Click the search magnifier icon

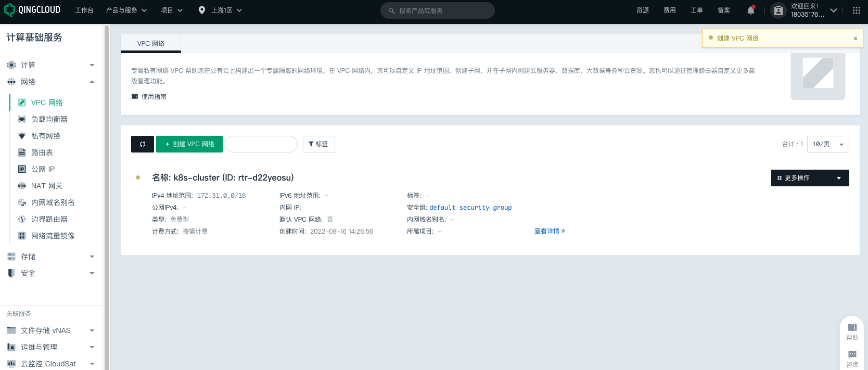[391, 10]
